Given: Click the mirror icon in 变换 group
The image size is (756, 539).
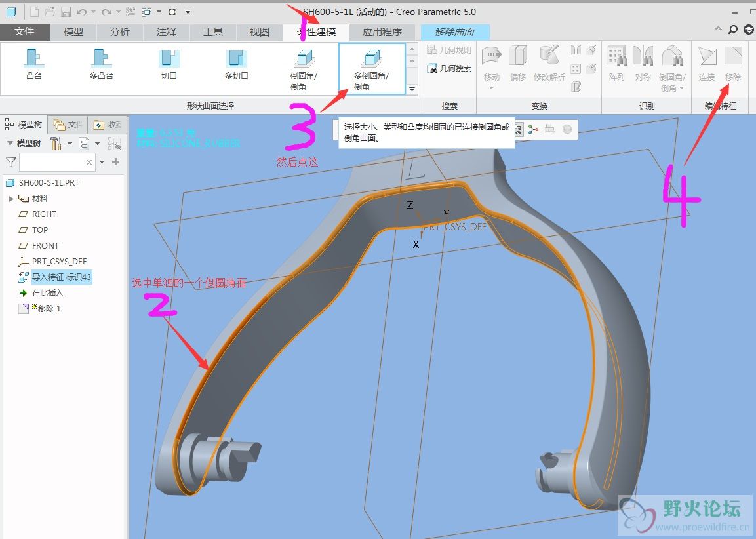Looking at the screenshot, I should tap(576, 50).
